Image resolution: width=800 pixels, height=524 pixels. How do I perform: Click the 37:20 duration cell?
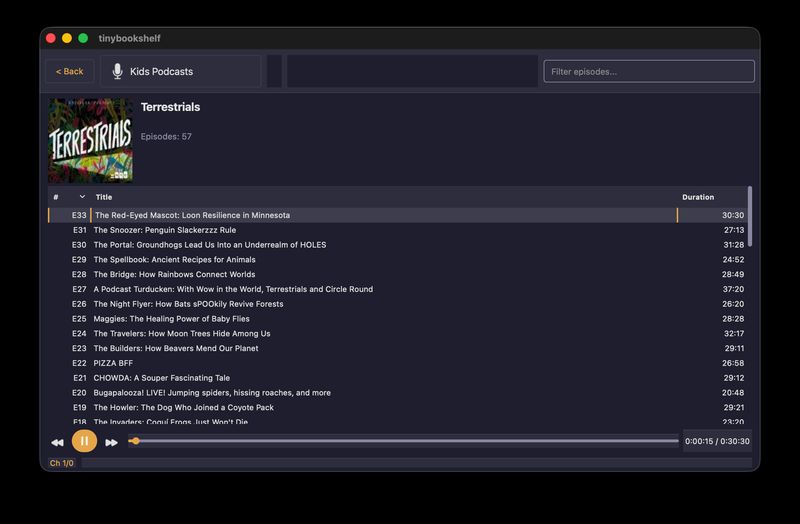[733, 289]
